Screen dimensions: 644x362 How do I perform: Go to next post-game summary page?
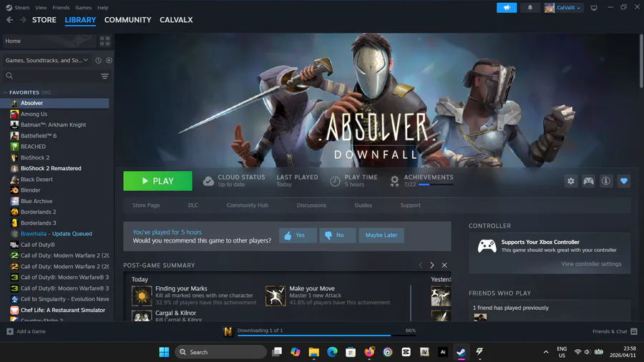pyautogui.click(x=431, y=265)
